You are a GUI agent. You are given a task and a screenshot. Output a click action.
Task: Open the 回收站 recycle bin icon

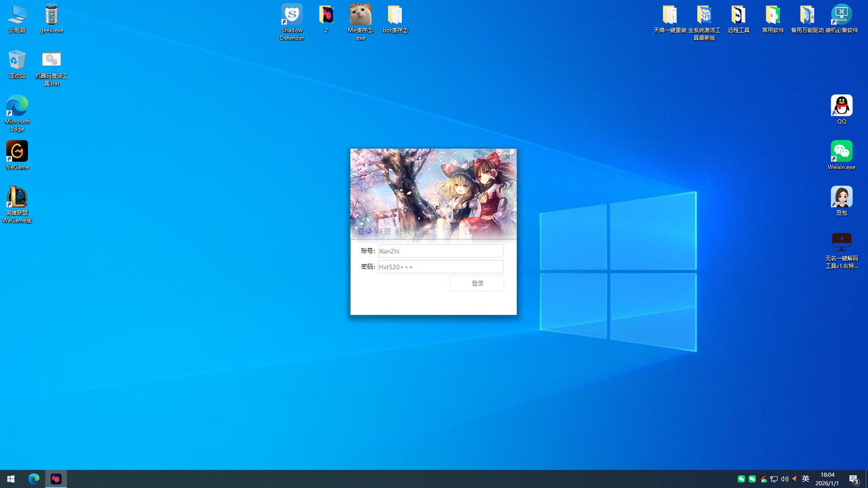click(17, 64)
